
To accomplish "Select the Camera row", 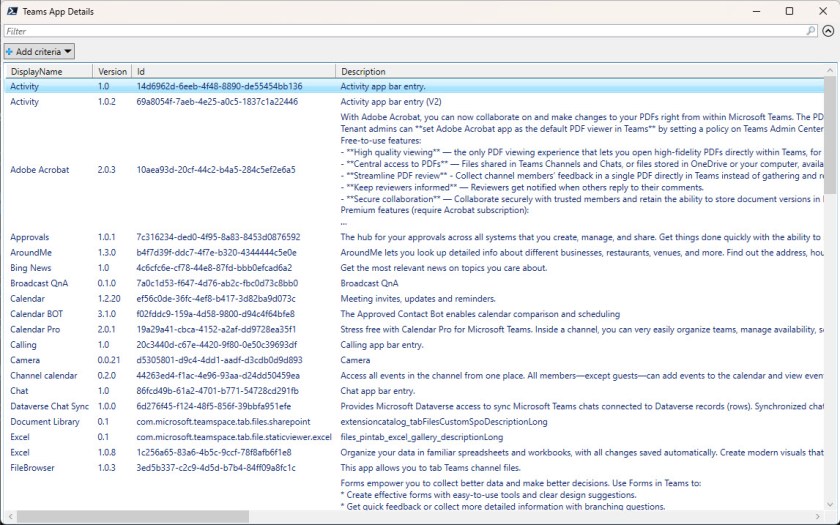I will pos(414,361).
